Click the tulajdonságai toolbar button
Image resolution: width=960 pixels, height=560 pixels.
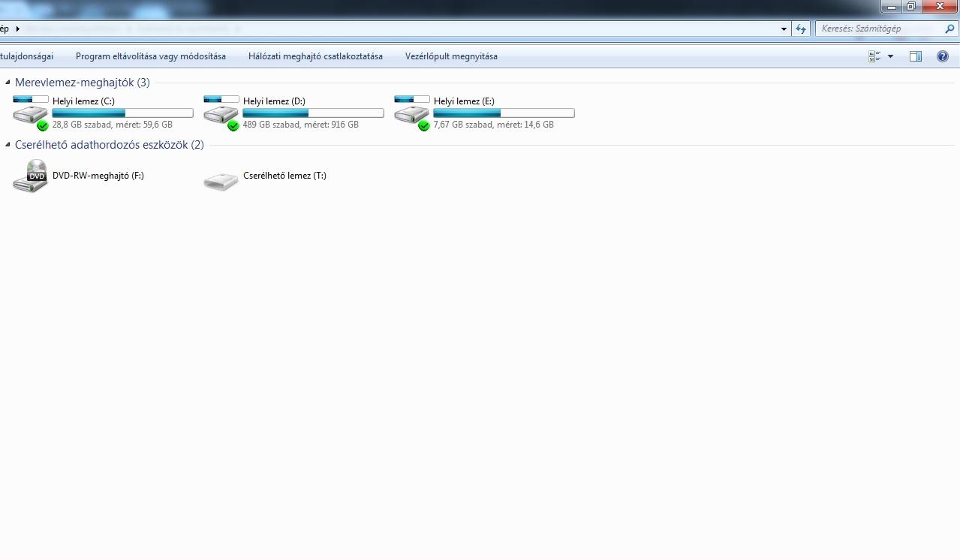26,56
